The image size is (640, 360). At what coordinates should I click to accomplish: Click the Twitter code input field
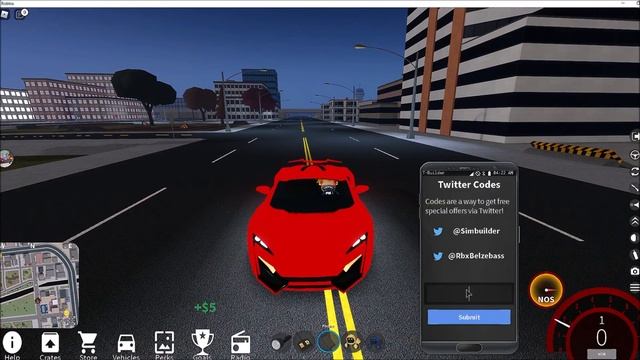pos(469,293)
